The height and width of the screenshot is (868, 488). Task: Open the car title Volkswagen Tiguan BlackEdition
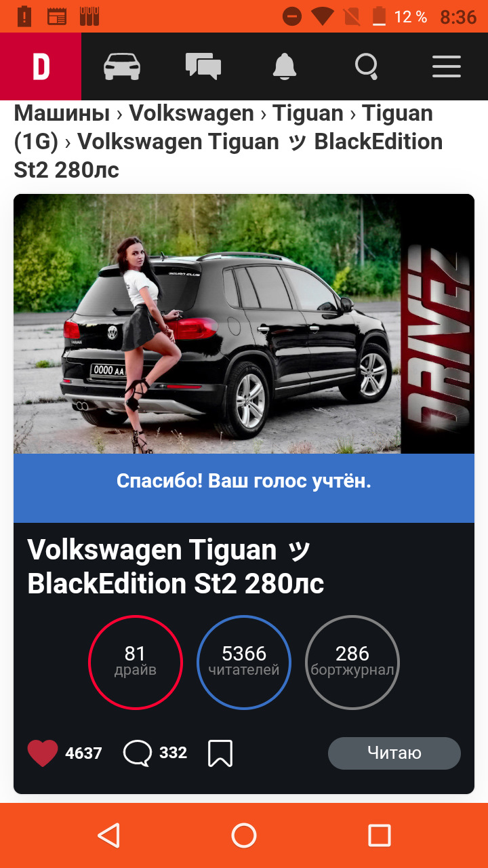click(x=176, y=566)
